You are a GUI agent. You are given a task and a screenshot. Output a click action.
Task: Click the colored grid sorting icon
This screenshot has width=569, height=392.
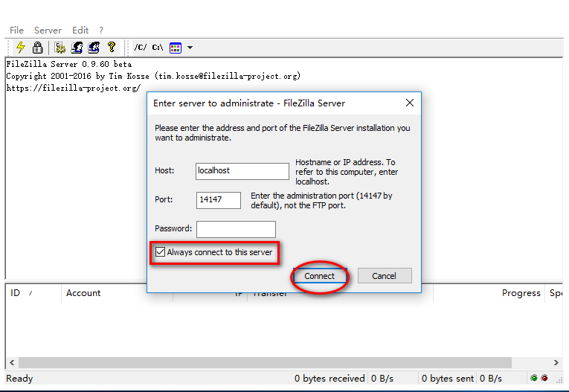pos(176,48)
